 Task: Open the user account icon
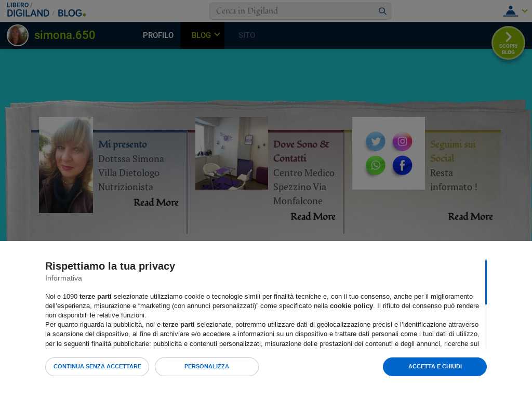point(510,11)
